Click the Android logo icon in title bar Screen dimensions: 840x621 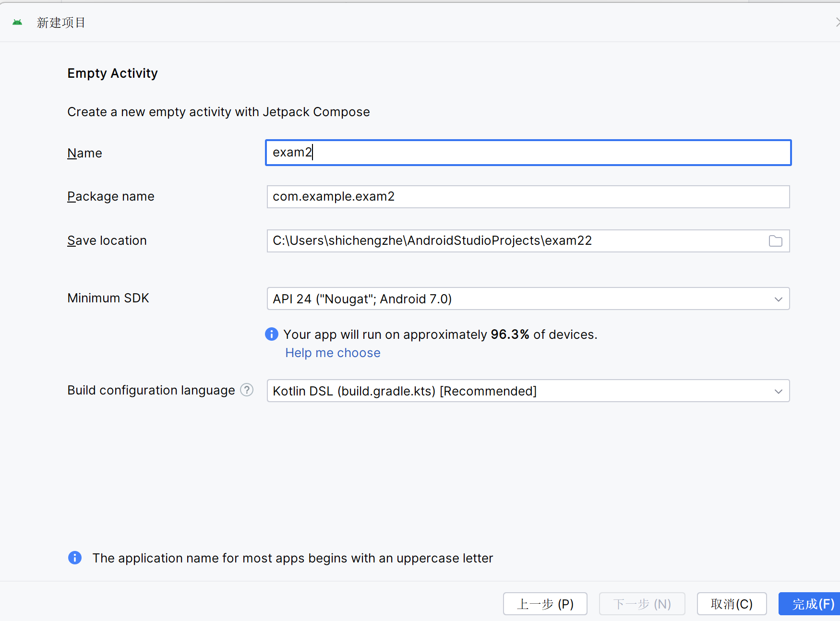(x=17, y=22)
